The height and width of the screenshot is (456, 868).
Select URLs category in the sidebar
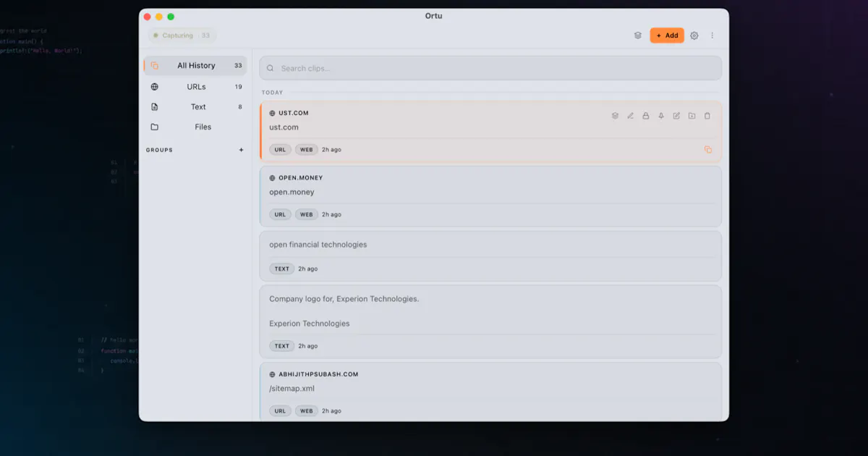[195, 87]
